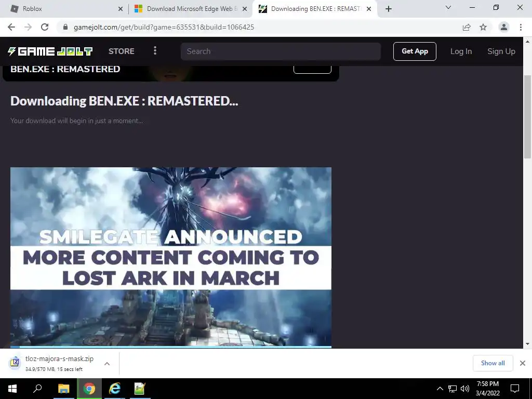This screenshot has height=399, width=532.
Task: Open the taskbar clock and date
Action: point(487,389)
